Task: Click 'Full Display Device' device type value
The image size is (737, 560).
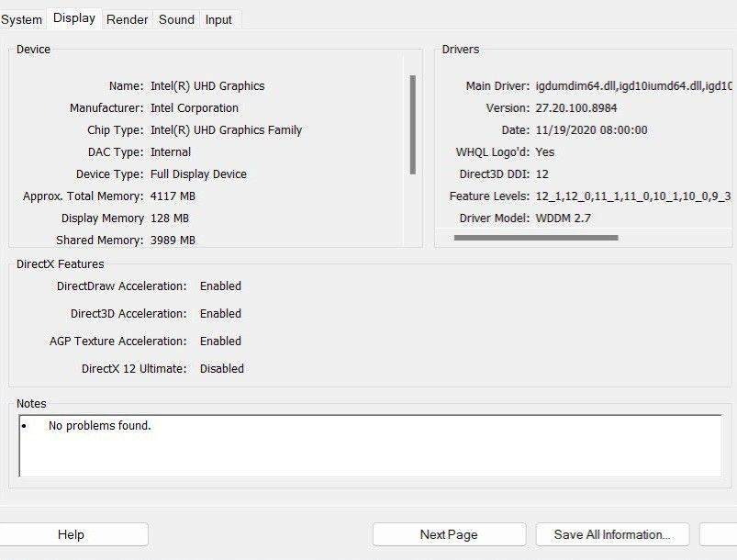Action: pyautogui.click(x=198, y=174)
